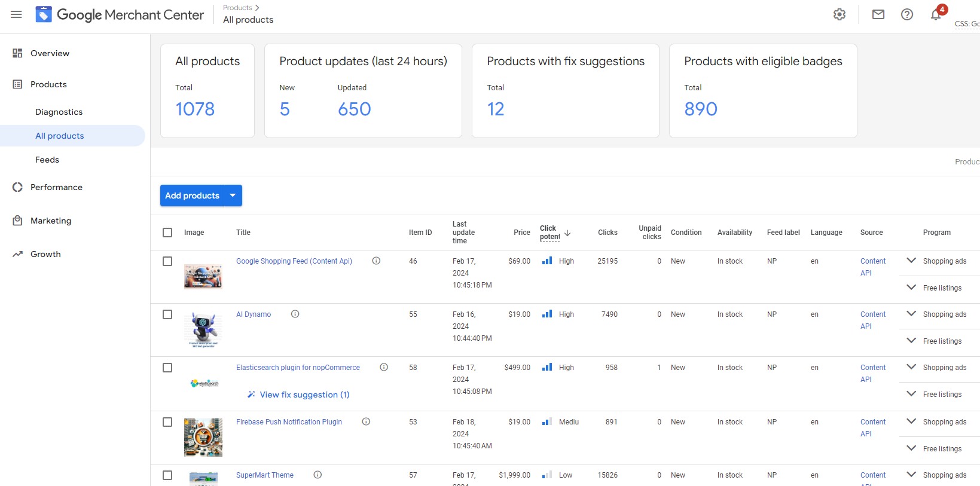Viewport: 980px width, 486px height.
Task: Click Content API source for Google Shopping Feed
Action: [x=873, y=267]
